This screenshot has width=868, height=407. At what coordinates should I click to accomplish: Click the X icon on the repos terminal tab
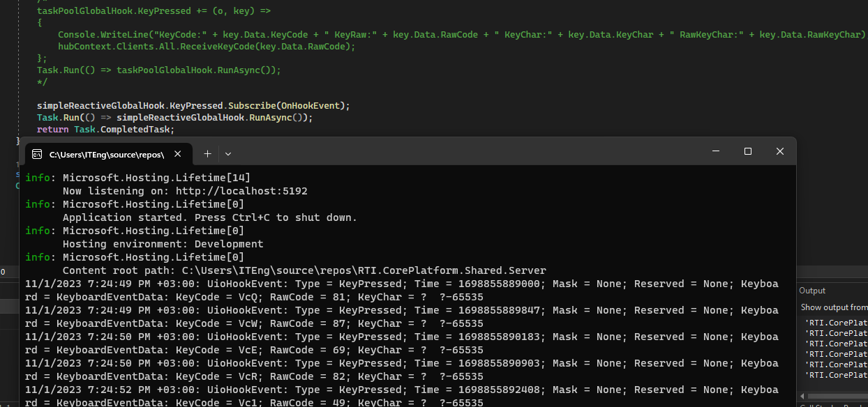click(x=177, y=154)
